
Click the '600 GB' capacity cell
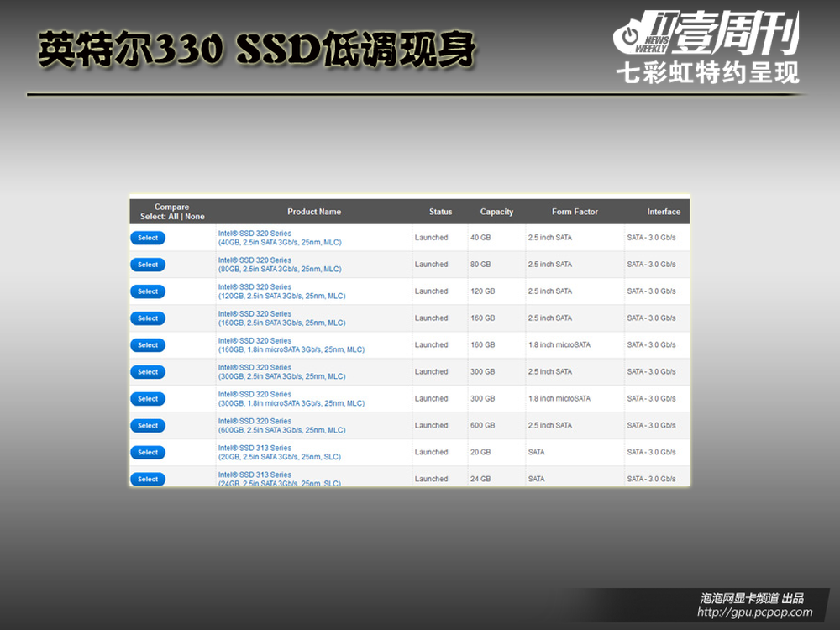pyautogui.click(x=483, y=425)
